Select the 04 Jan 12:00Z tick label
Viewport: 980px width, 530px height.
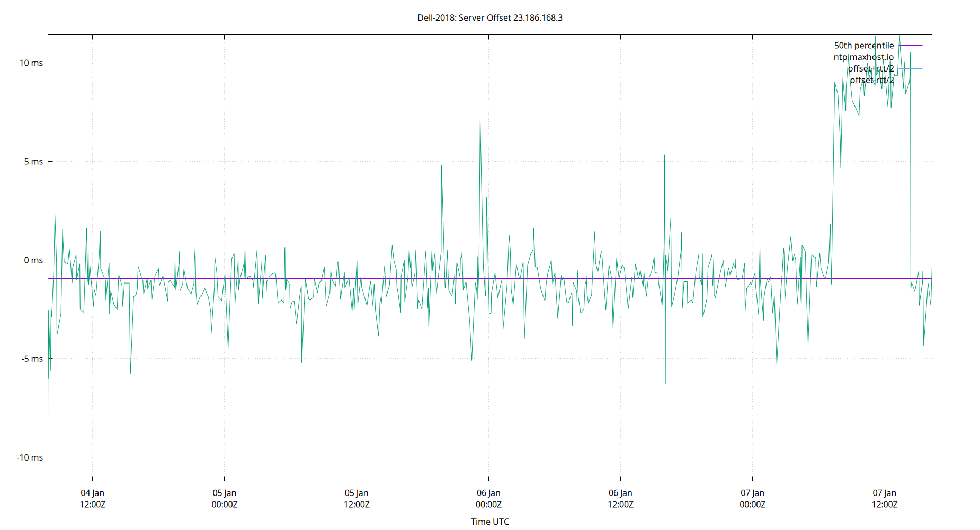(x=92, y=498)
